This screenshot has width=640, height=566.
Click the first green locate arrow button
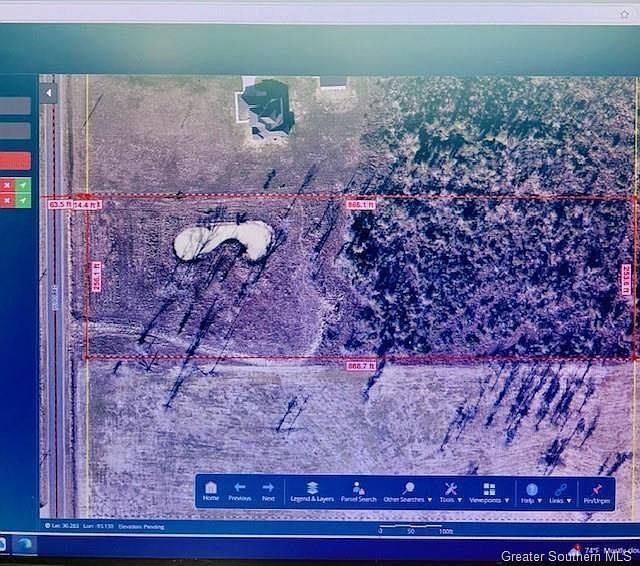point(23,185)
